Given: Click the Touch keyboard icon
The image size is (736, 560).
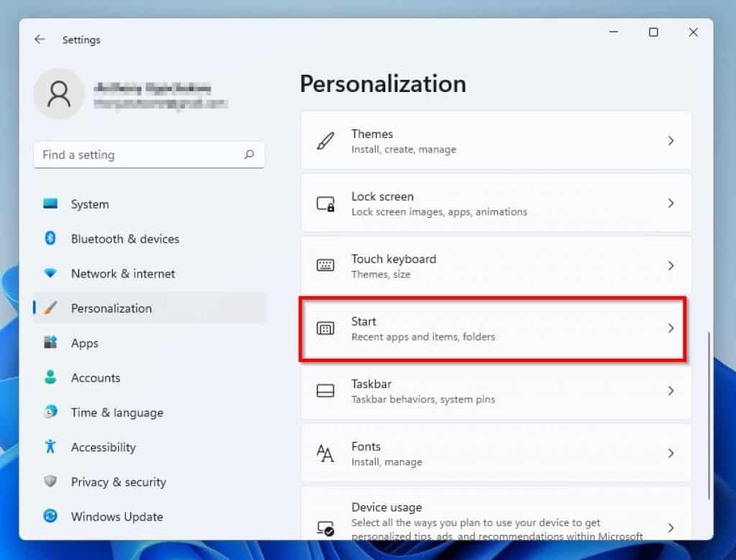Looking at the screenshot, I should point(326,266).
